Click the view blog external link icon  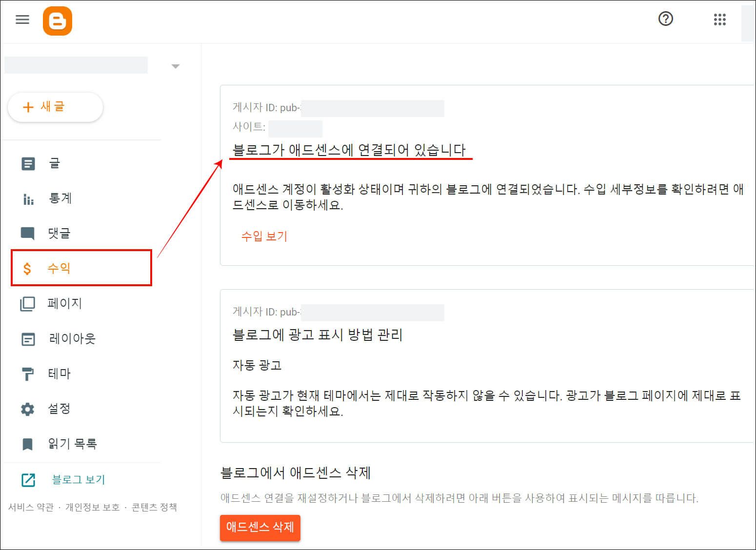[28, 480]
